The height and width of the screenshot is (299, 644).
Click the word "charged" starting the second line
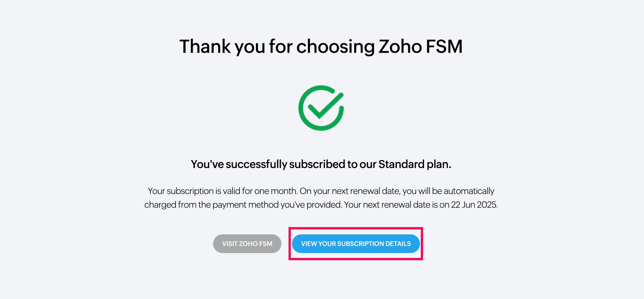coord(160,205)
